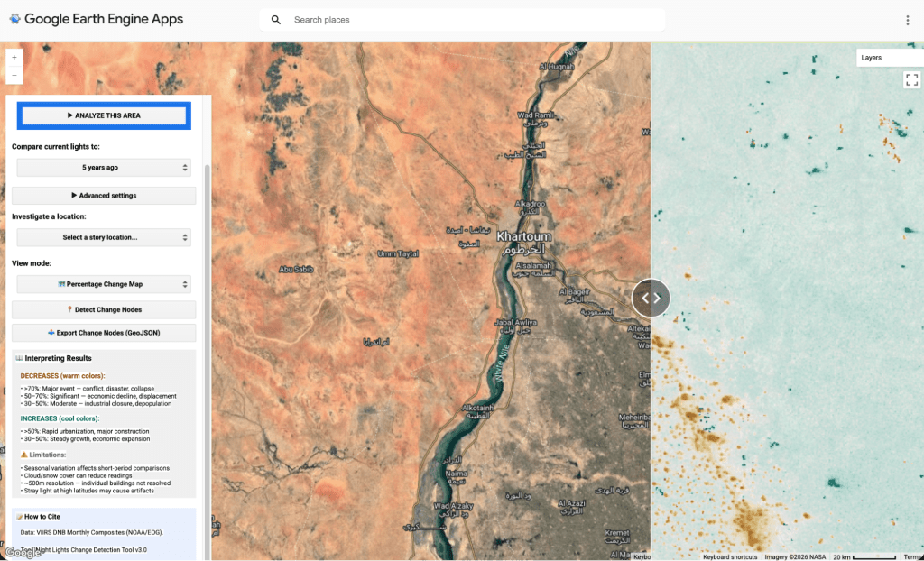Zoom out with the minus button

tap(14, 76)
